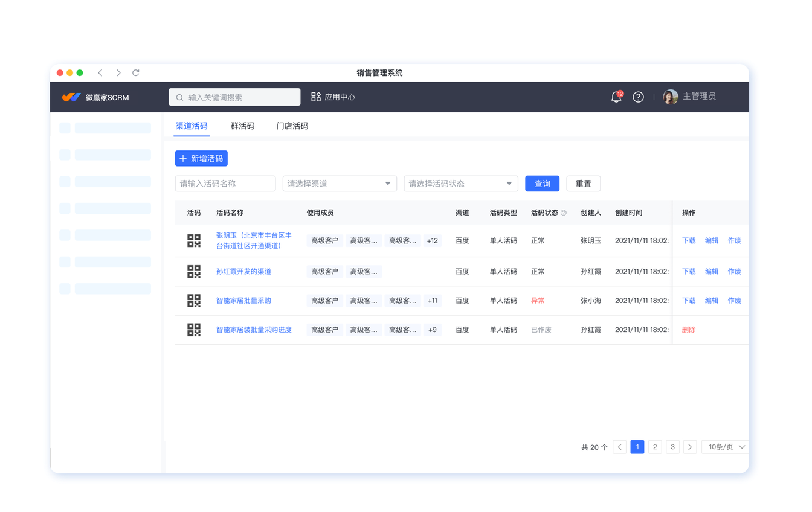
Task: Click the 使用成员 column header
Action: click(x=320, y=213)
